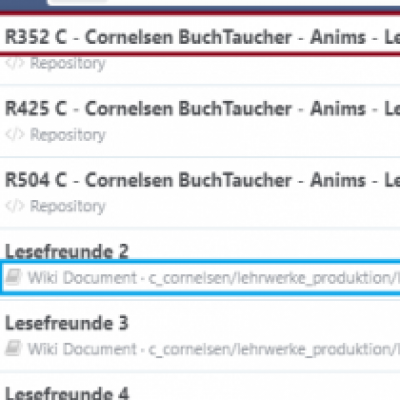This screenshot has height=400, width=400.
Task: Click the Wiki Document text under Lesefreunde 2
Action: [x=82, y=277]
